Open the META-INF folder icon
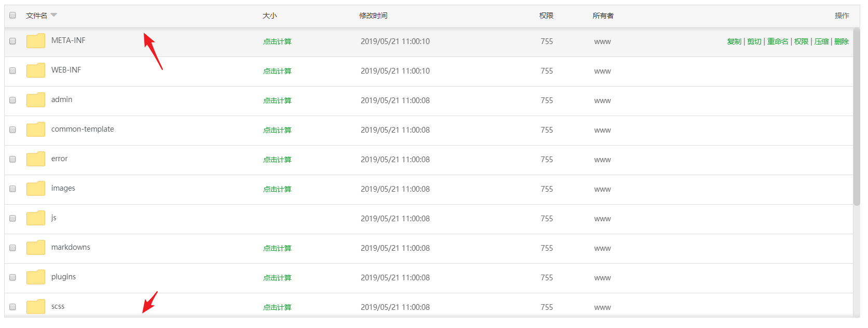 point(35,41)
